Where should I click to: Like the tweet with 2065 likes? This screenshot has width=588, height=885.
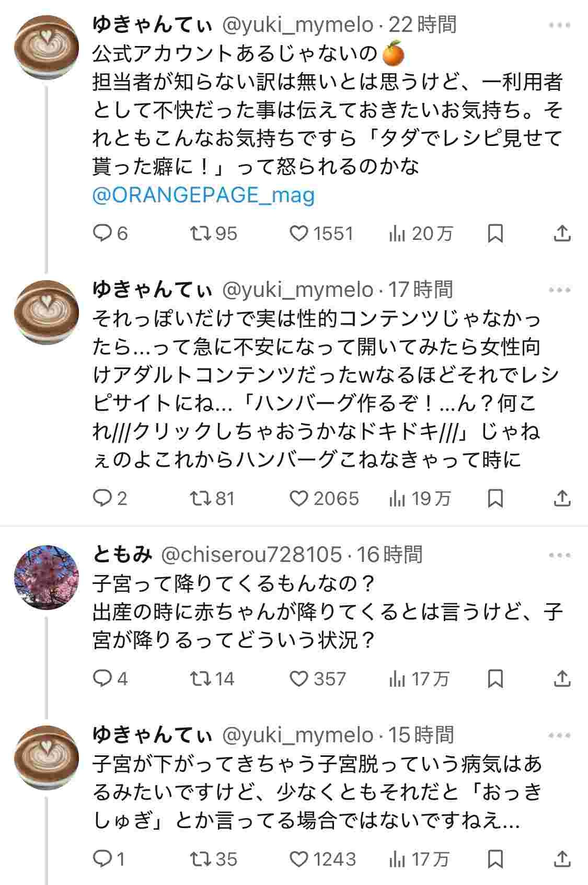299,498
